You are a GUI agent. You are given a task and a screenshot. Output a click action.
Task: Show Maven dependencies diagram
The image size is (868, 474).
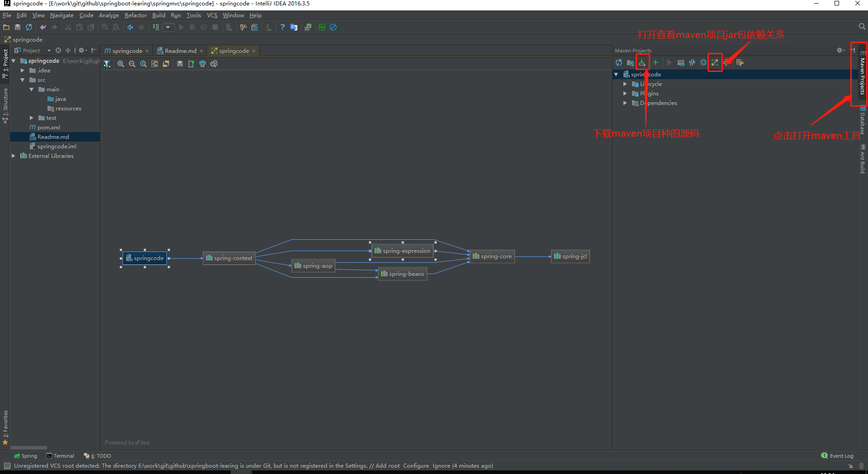715,62
